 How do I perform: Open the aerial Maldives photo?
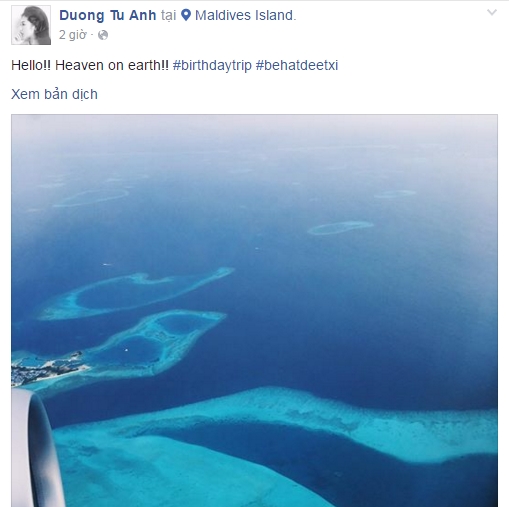pos(254,311)
